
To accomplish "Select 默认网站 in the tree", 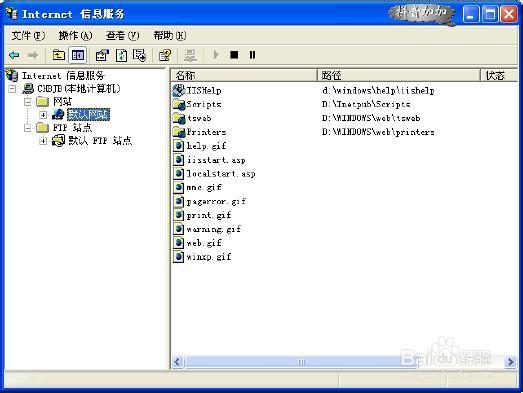I will (x=88, y=114).
